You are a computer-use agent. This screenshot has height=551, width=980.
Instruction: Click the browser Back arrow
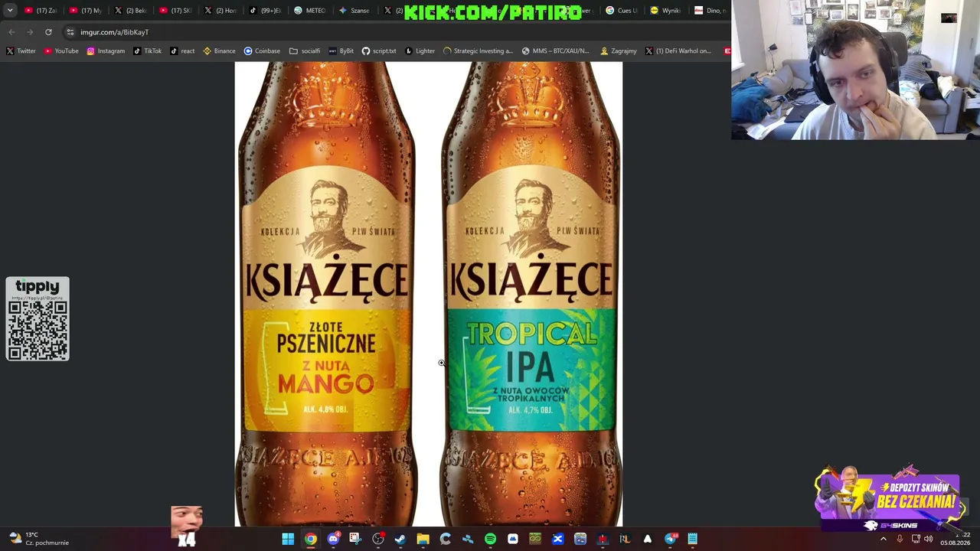(x=11, y=32)
